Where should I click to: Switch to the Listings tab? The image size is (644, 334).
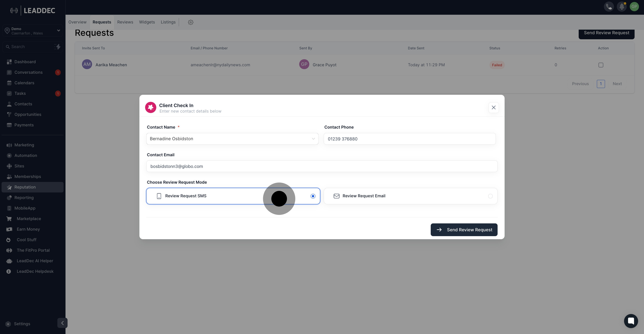pos(168,22)
